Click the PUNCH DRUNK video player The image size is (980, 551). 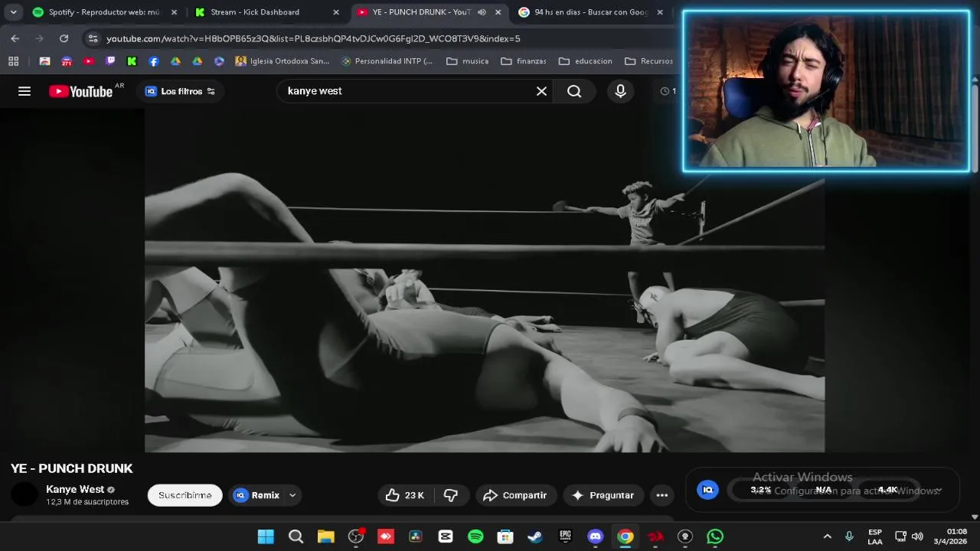coord(485,280)
